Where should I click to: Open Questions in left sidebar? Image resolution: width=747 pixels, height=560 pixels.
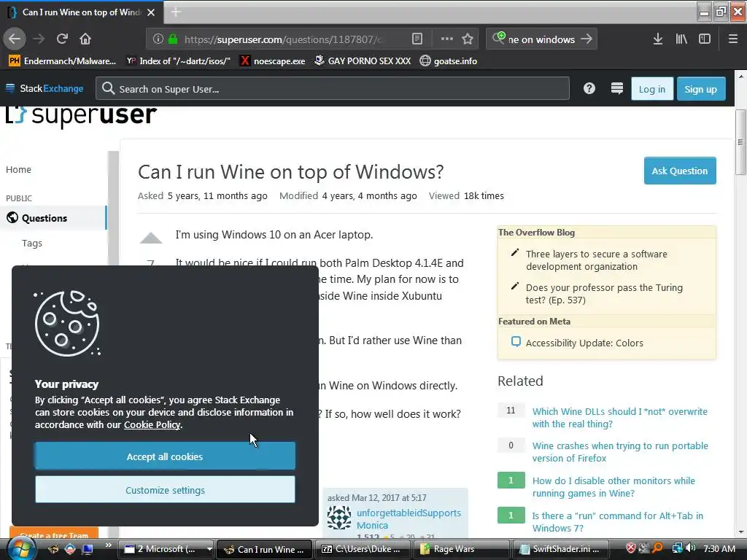pyautogui.click(x=53, y=218)
